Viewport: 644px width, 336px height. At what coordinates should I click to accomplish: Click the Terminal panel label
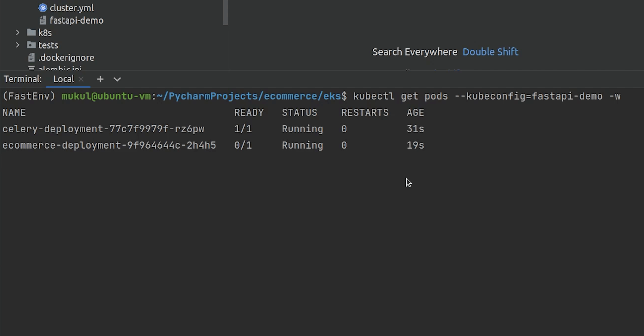[x=23, y=79]
